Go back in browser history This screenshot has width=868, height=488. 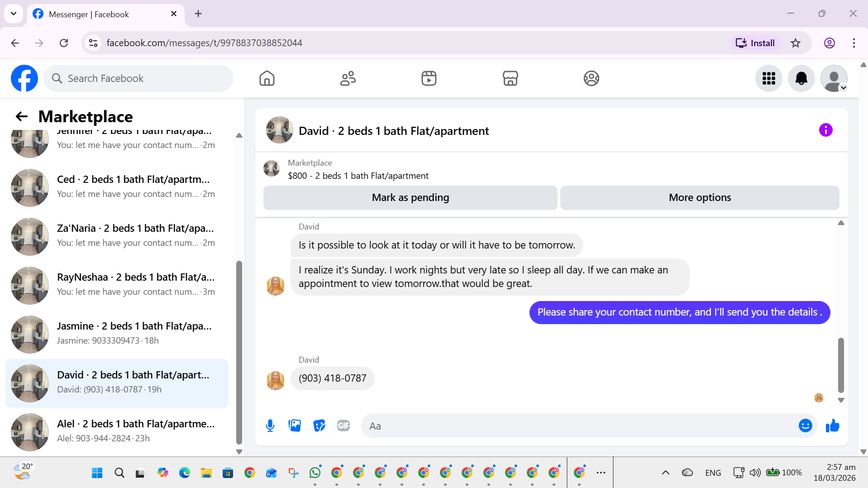click(x=15, y=43)
